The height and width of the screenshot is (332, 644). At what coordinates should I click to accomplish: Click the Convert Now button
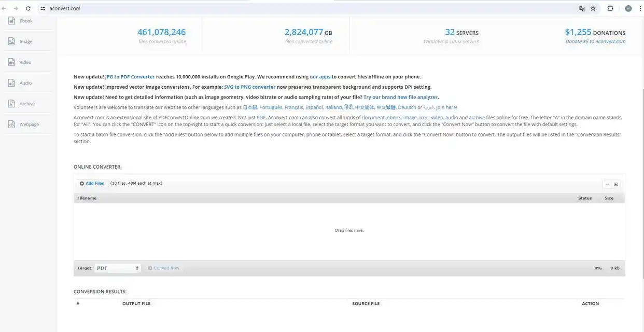(164, 268)
